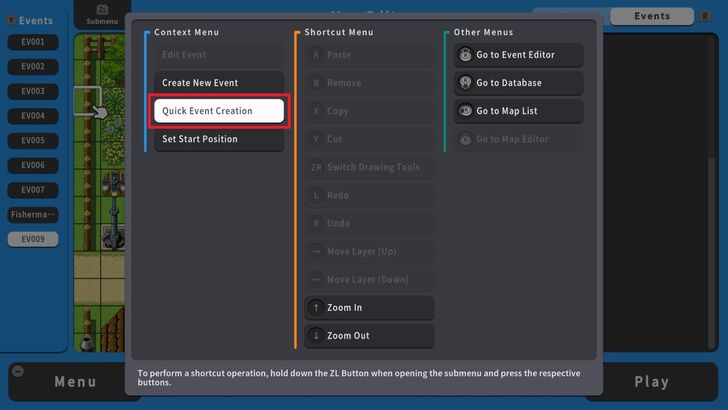
Task: Click the right panel scrollbar
Action: (x=711, y=253)
